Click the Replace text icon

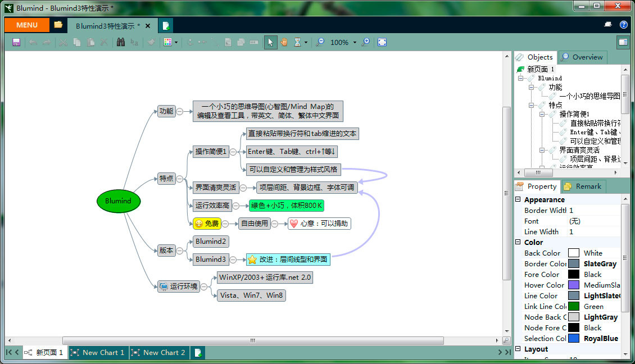134,42
